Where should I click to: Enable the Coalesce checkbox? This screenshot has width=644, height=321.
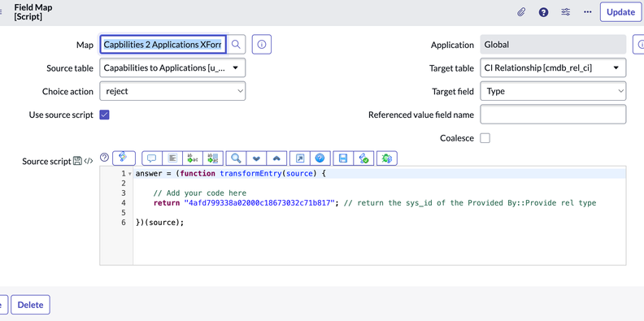[x=485, y=138]
